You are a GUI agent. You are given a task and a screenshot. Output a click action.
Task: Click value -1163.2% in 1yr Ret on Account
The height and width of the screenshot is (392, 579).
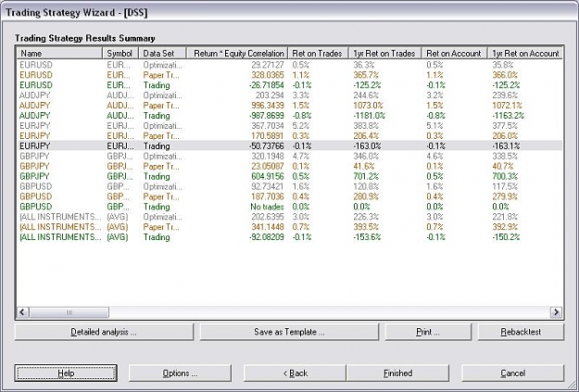[508, 116]
